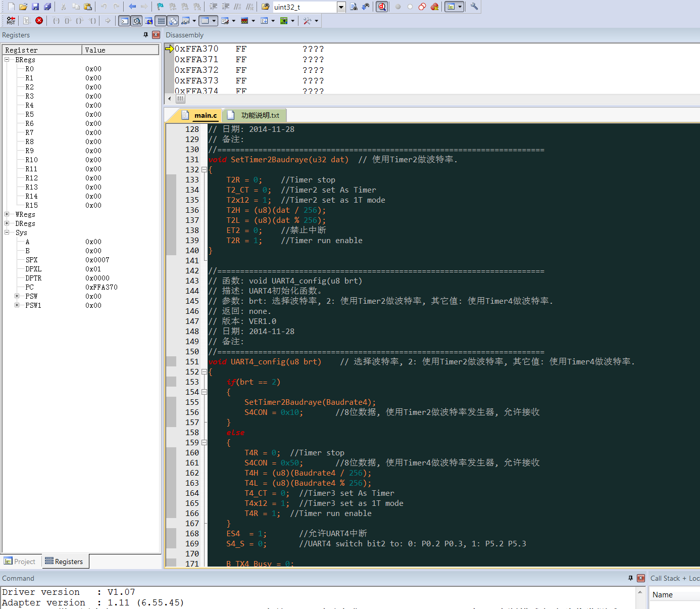Select the PC register value 0xFFA370
The image size is (700, 609).
tap(102, 287)
